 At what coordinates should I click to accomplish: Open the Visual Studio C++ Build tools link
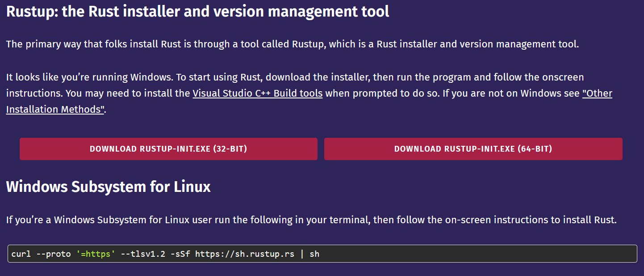coord(257,93)
